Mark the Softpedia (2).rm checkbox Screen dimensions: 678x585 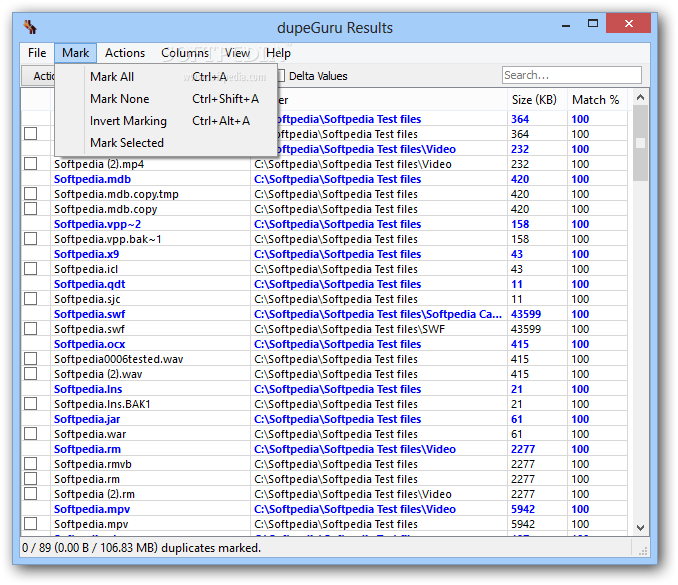coord(30,494)
